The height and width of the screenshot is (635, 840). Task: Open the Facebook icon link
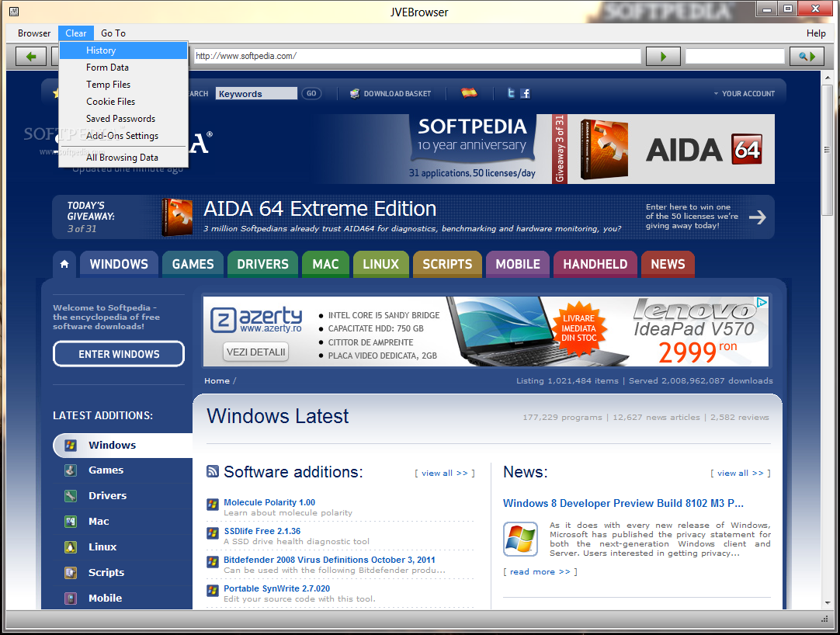(525, 93)
